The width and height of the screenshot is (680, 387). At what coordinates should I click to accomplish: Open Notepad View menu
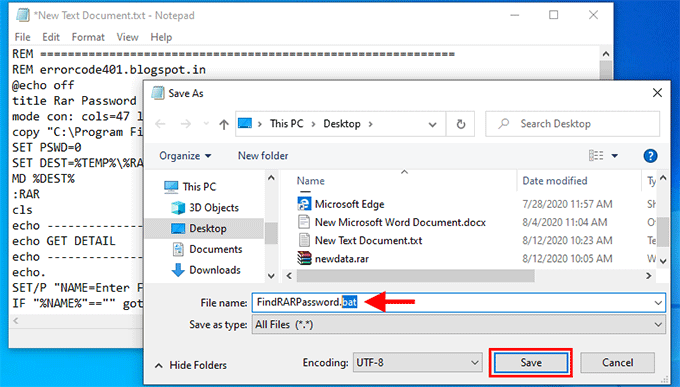tap(127, 37)
